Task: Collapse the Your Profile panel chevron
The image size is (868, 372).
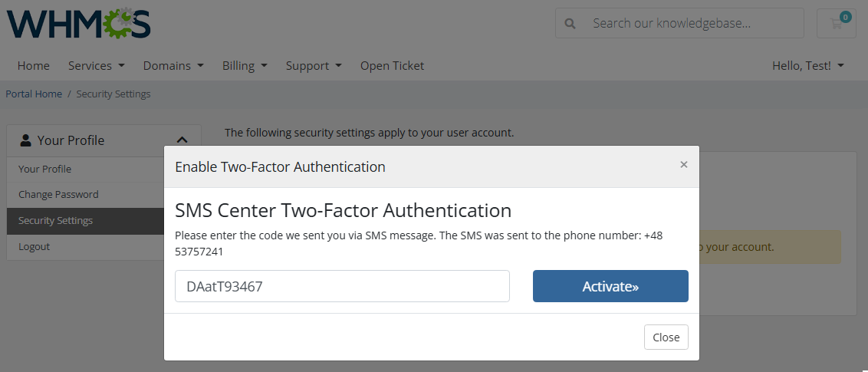Action: pyautogui.click(x=182, y=140)
